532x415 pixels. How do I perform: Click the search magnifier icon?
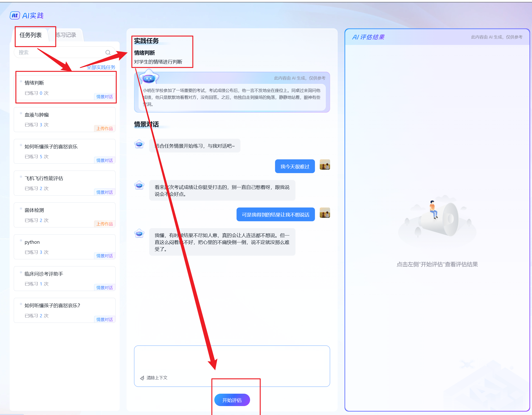coord(108,53)
